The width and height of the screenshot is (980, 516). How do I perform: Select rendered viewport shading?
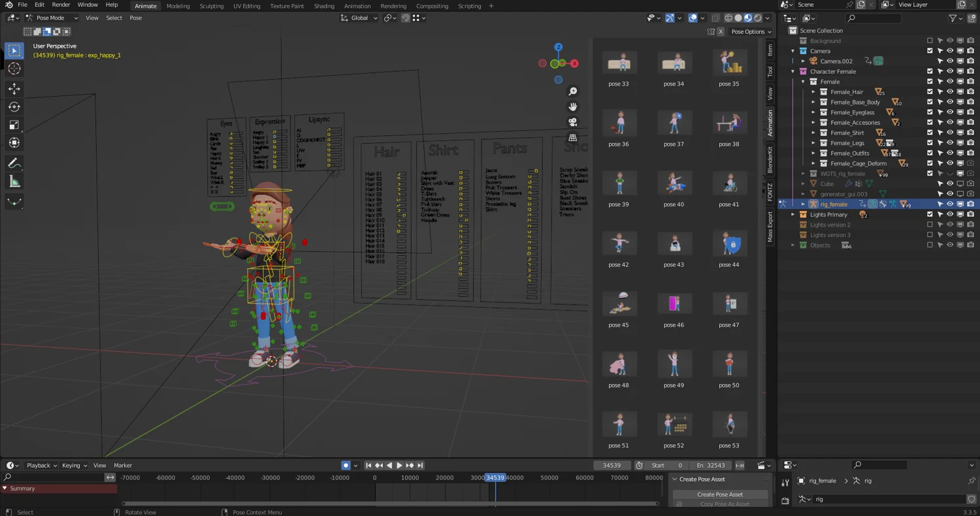758,18
